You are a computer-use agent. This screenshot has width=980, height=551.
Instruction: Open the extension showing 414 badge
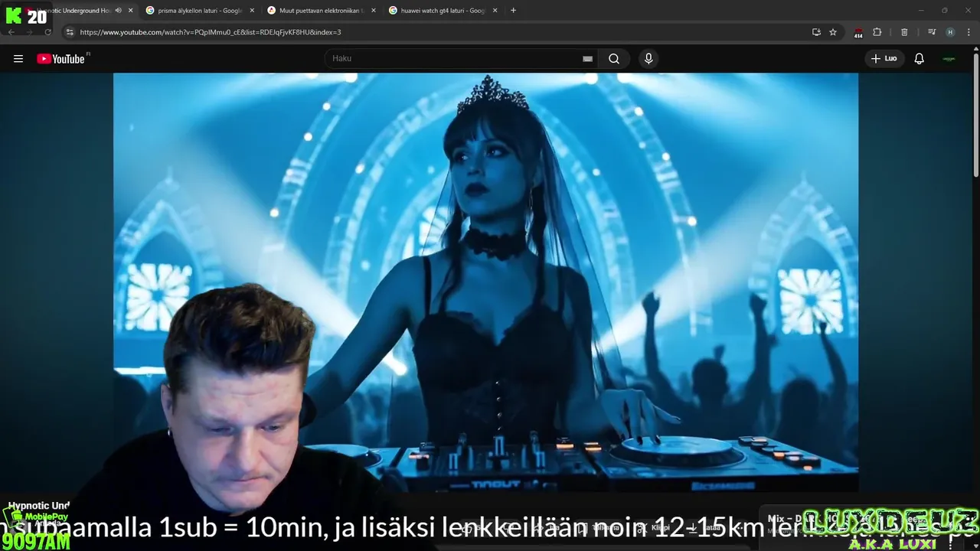[x=858, y=32]
